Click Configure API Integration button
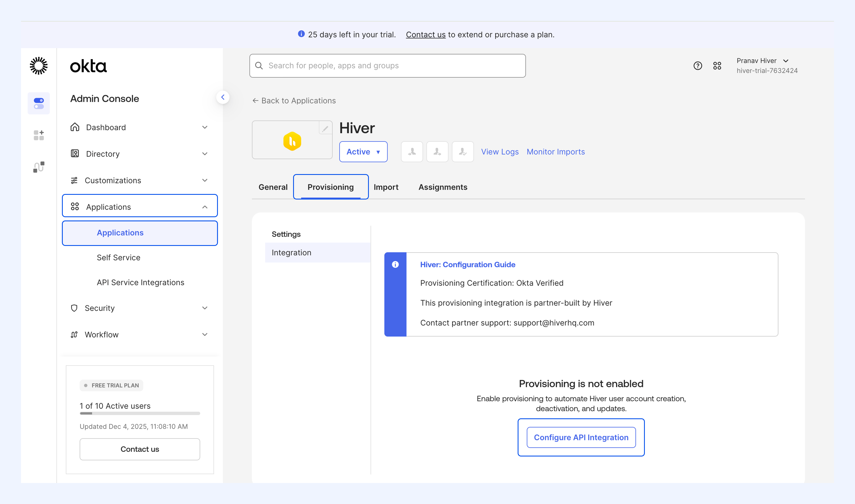The image size is (855, 504). [x=581, y=437]
